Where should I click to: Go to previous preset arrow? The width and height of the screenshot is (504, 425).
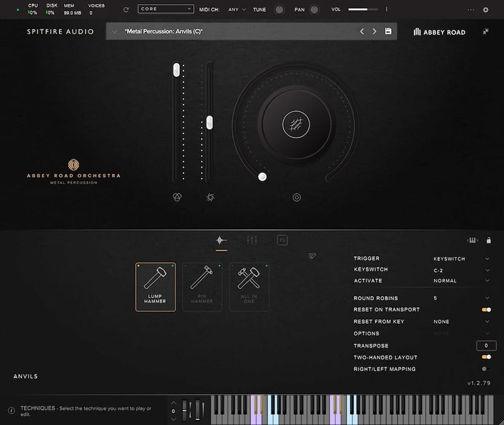point(362,31)
